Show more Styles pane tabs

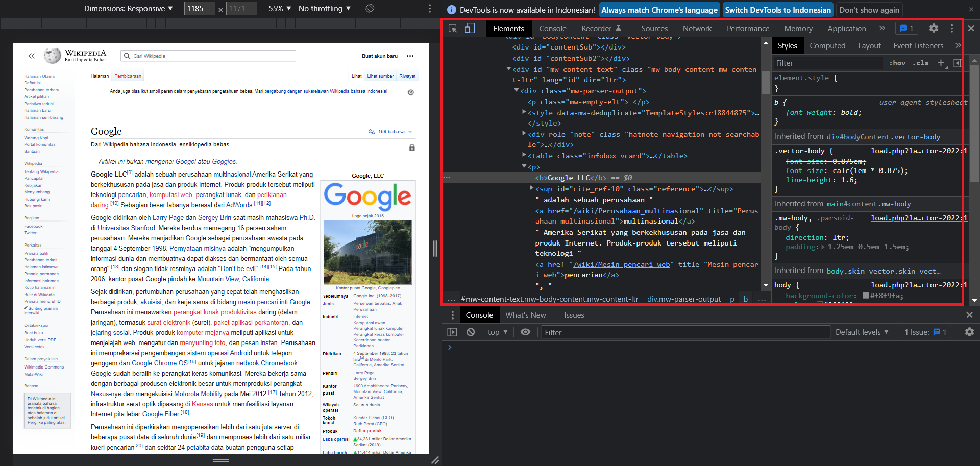958,45
